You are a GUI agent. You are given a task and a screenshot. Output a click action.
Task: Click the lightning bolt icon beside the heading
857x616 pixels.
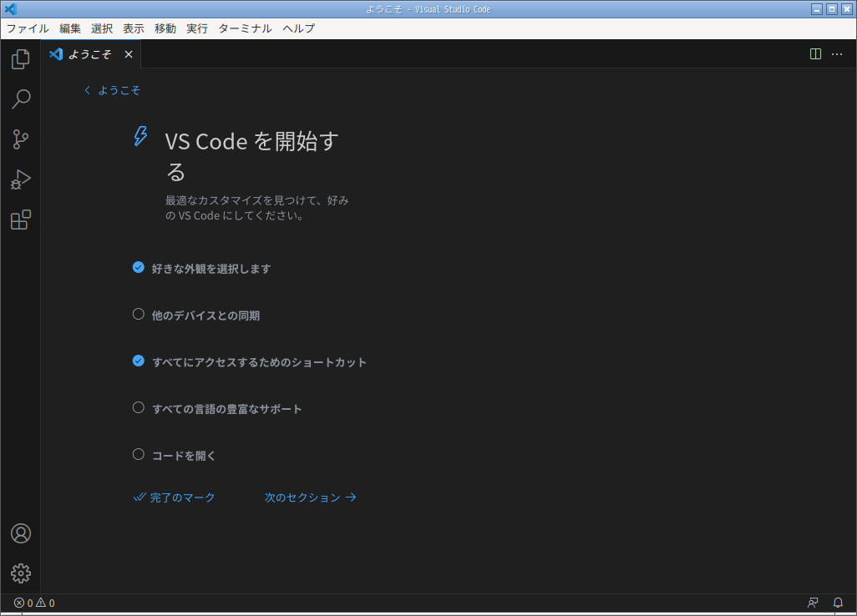tap(140, 137)
